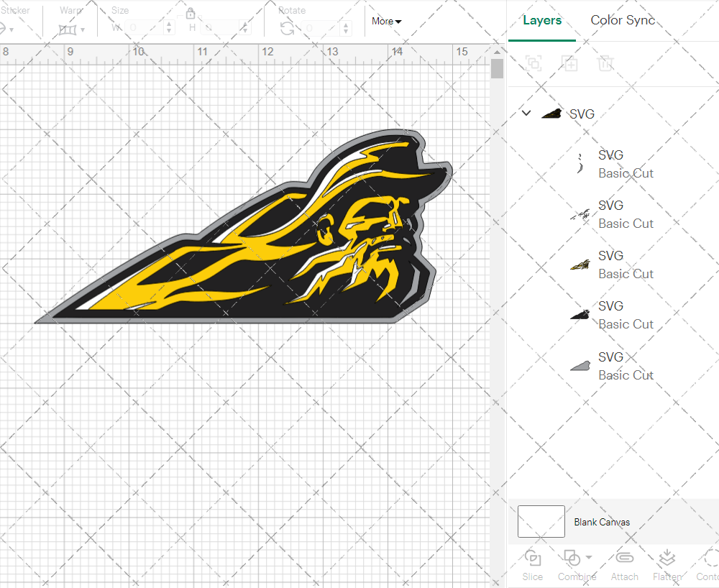The image size is (719, 588).
Task: Click the width stepper arrows
Action: [x=169, y=28]
